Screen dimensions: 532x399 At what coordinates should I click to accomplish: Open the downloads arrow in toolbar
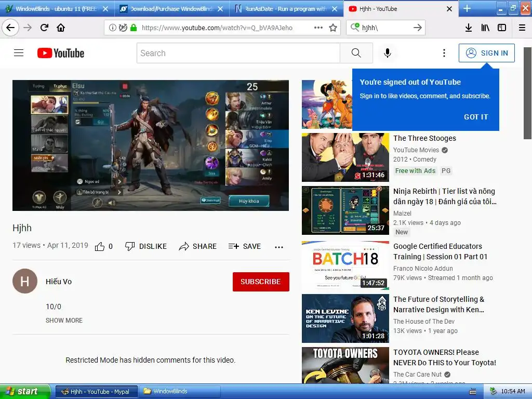point(469,28)
